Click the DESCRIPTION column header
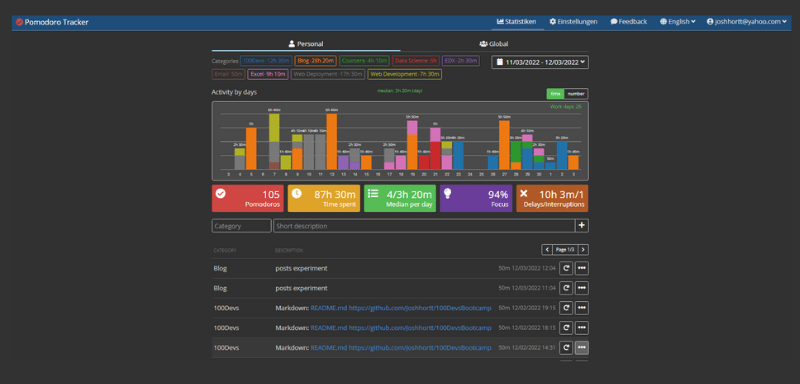This screenshot has height=384, width=800. click(289, 250)
